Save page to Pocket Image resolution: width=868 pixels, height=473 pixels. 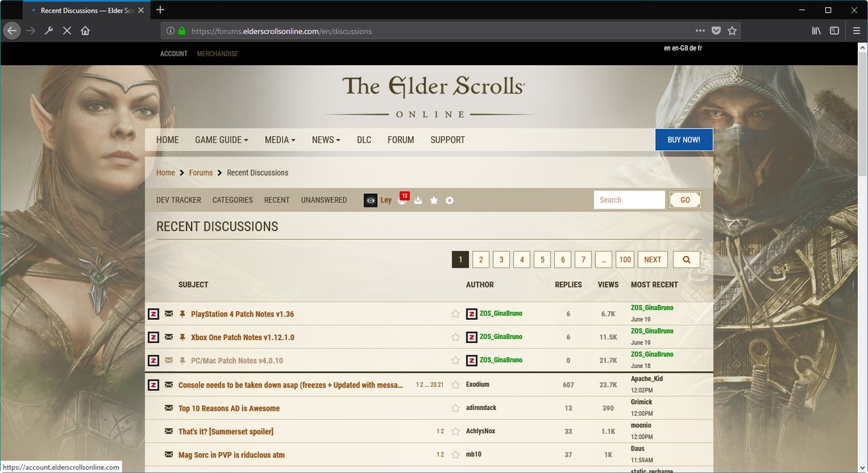click(x=716, y=30)
